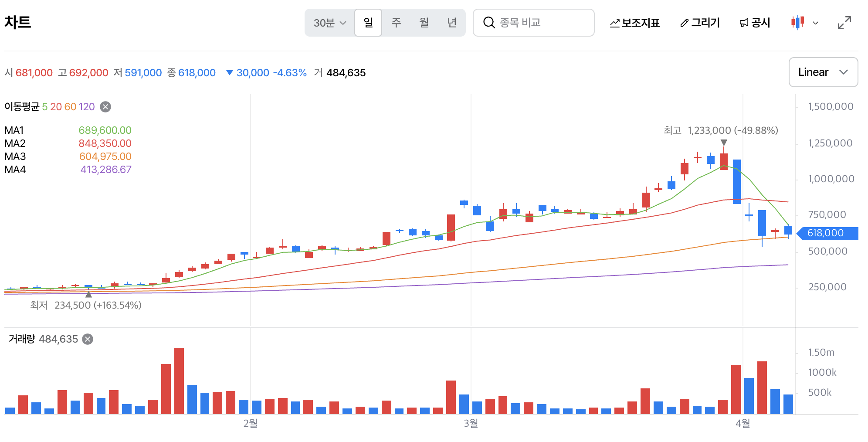Click the magnifier icon in stock compare

[489, 23]
